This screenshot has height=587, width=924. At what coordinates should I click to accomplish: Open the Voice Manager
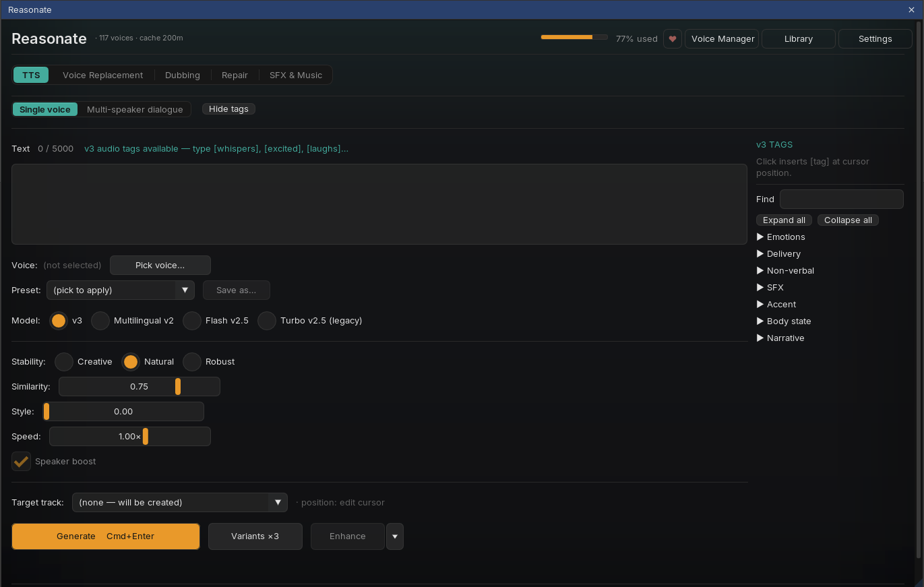pos(722,39)
